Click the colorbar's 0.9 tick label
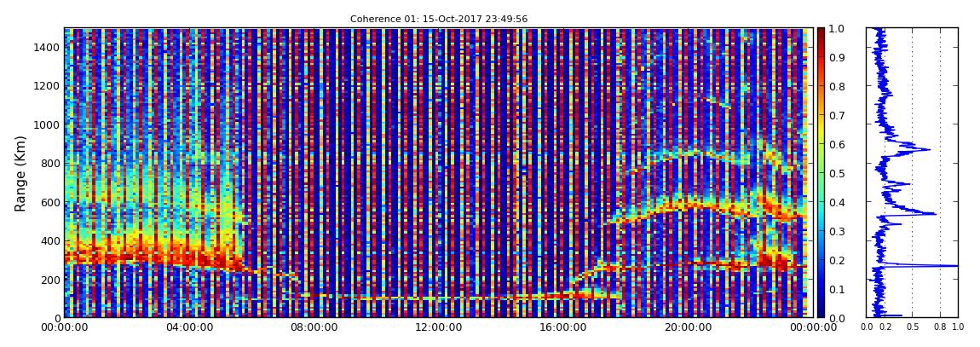Image resolution: width=980 pixels, height=347 pixels. click(x=836, y=57)
